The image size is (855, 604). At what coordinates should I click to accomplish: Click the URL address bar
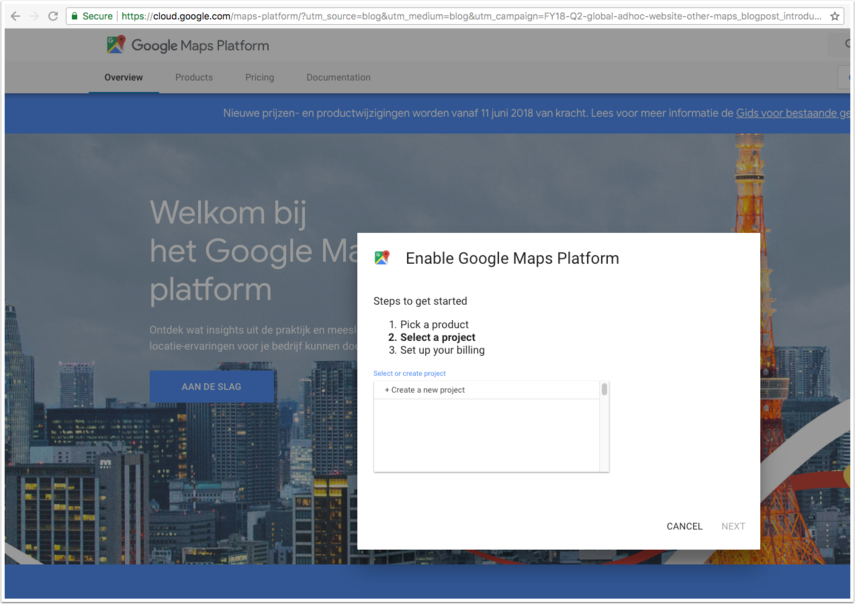[x=455, y=16]
